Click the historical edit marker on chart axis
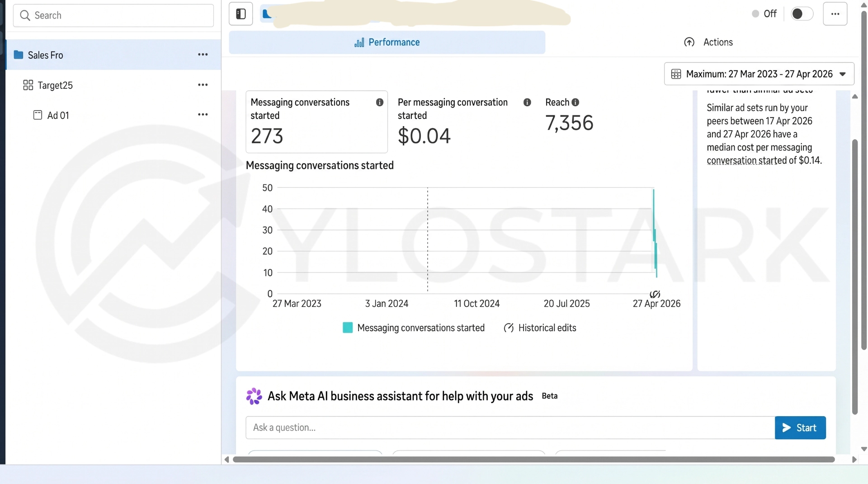868x484 pixels. pos(655,294)
